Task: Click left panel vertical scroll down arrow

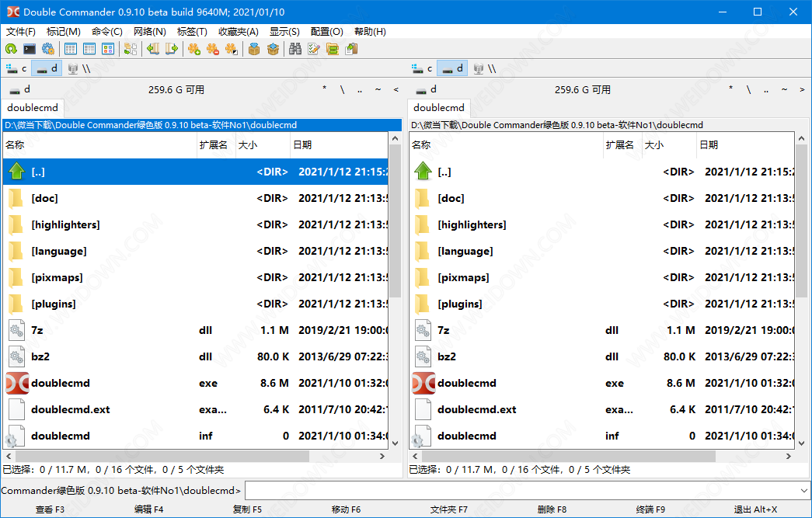Action: [396, 443]
